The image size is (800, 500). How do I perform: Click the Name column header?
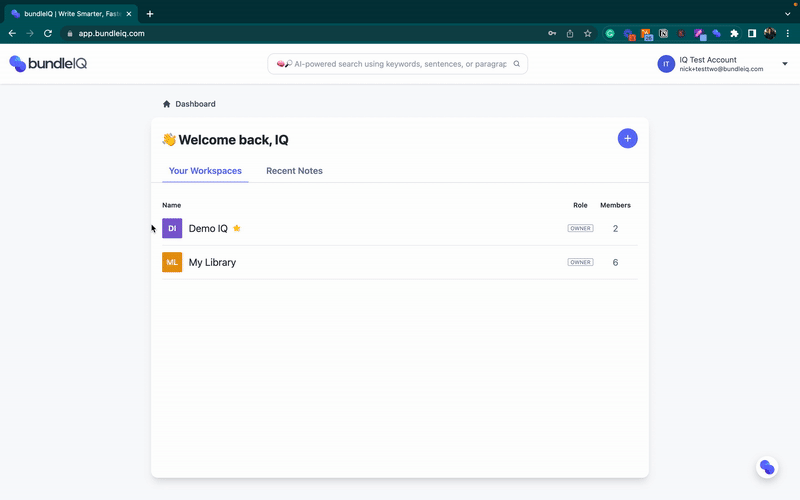tap(171, 205)
